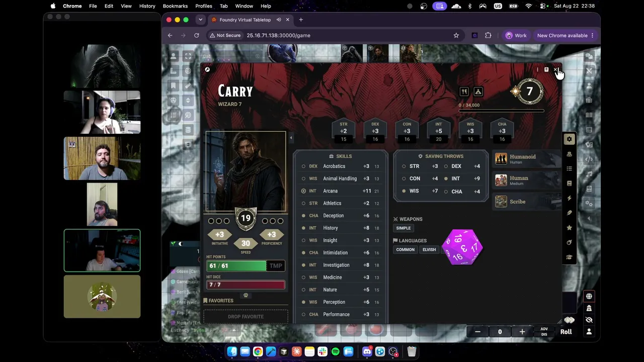
Task: Open Spotify from the Dock
Action: tap(335, 351)
